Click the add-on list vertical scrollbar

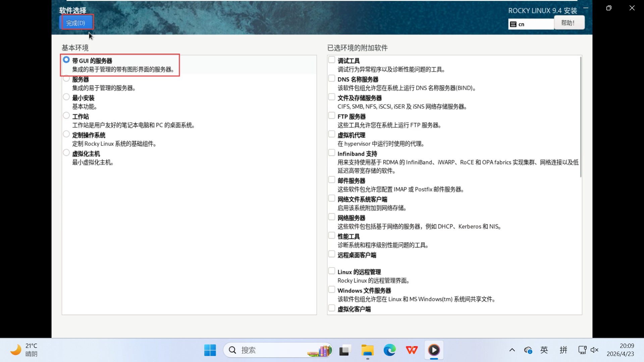(581, 117)
